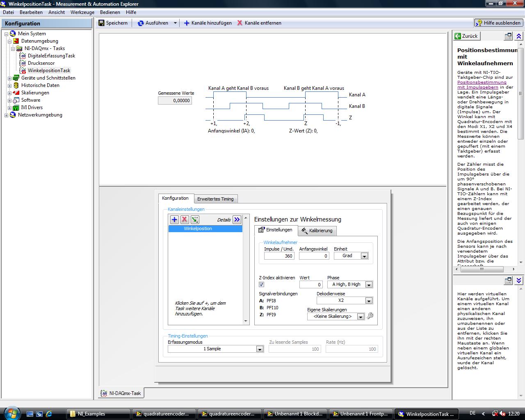Expand Geräte und Schnittstellen node
525x420 pixels.
pyautogui.click(x=9, y=78)
